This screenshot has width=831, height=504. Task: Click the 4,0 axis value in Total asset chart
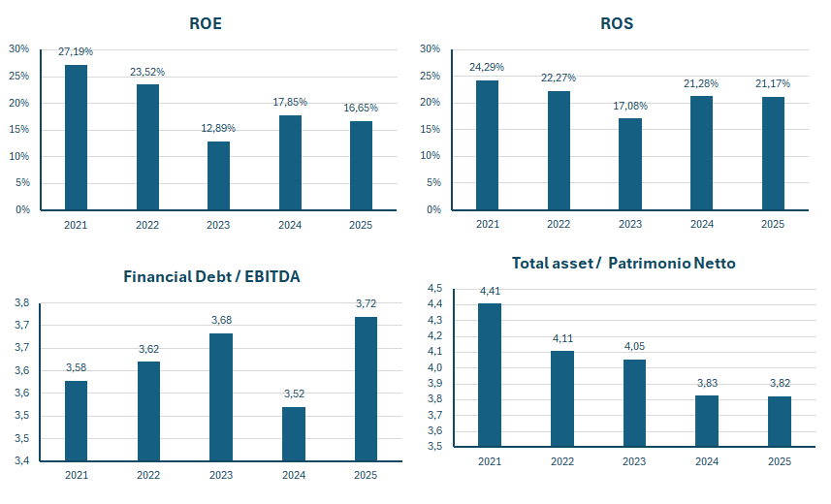click(434, 367)
